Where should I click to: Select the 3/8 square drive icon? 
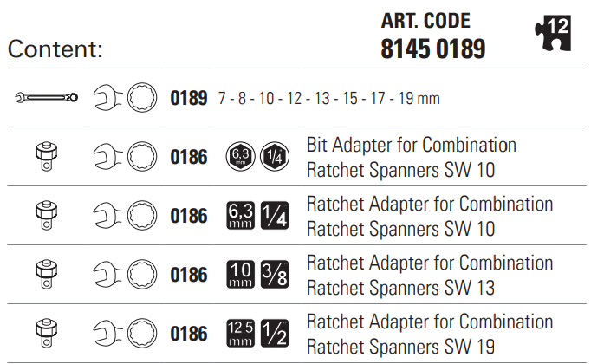(x=275, y=275)
